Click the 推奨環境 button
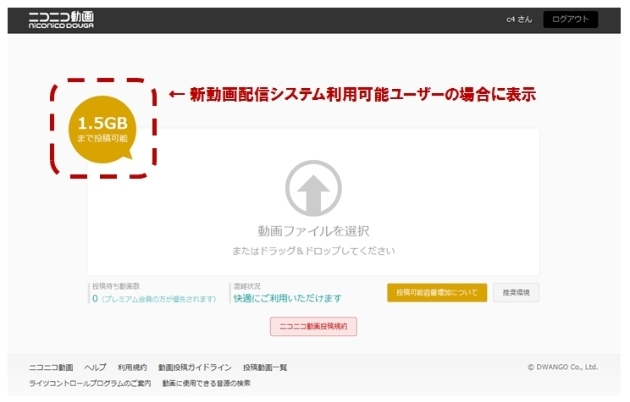The image size is (630, 402). pyautogui.click(x=516, y=292)
